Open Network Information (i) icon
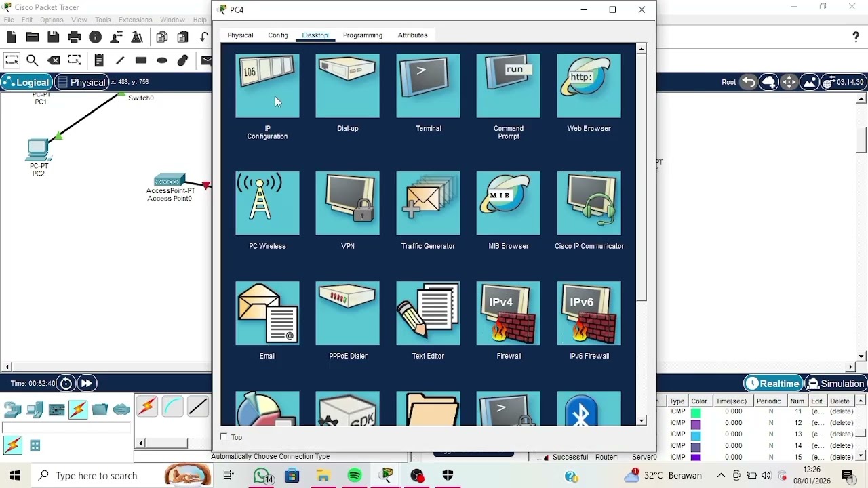 click(x=96, y=37)
